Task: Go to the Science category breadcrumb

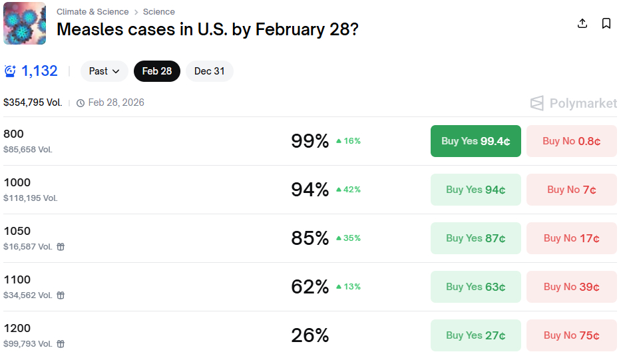Action: coord(159,12)
